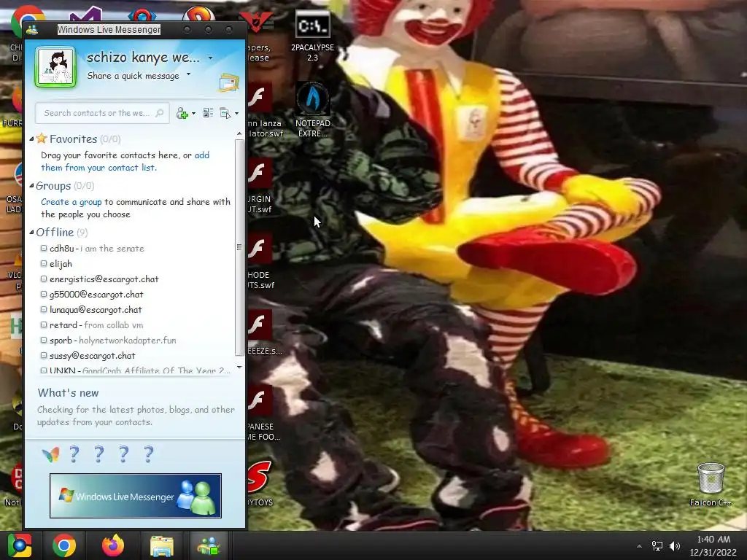747x560 pixels.
Task: Open the Falcon C++ recycle bin icon
Action: coord(711,485)
